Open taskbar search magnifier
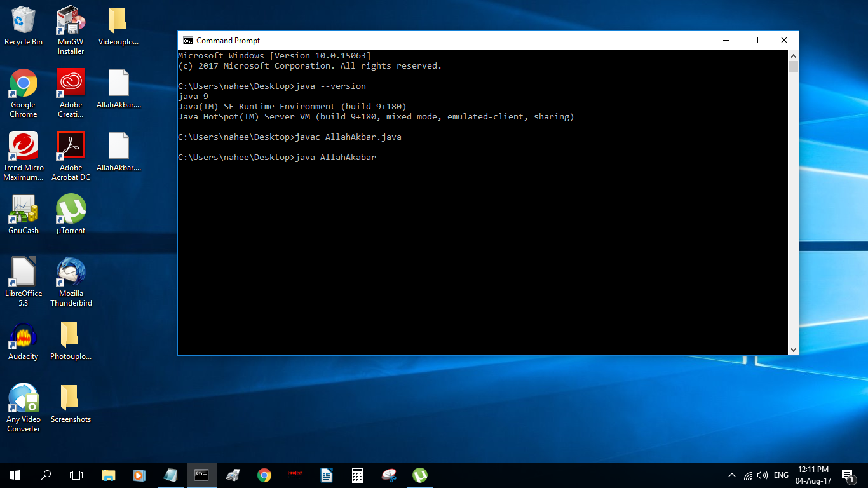Viewport: 868px width, 488px height. (46, 475)
